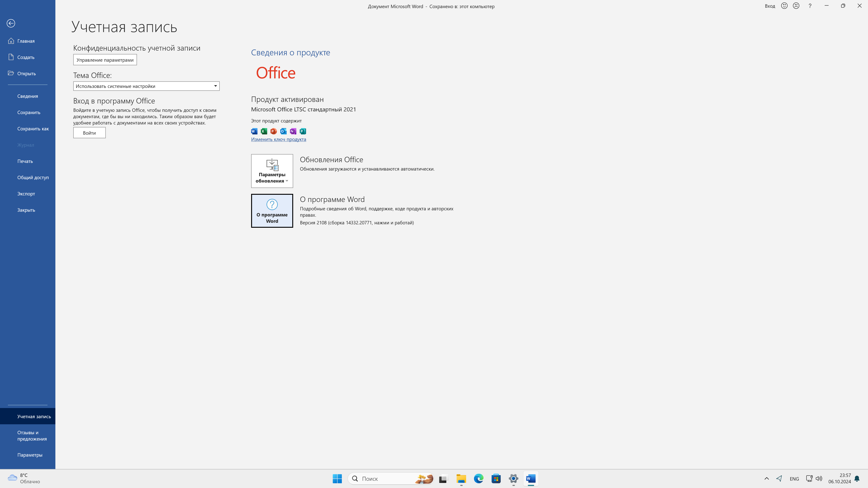Image resolution: width=868 pixels, height=488 pixels.
Task: Go back using the backstage arrow
Action: pyautogui.click(x=11, y=23)
